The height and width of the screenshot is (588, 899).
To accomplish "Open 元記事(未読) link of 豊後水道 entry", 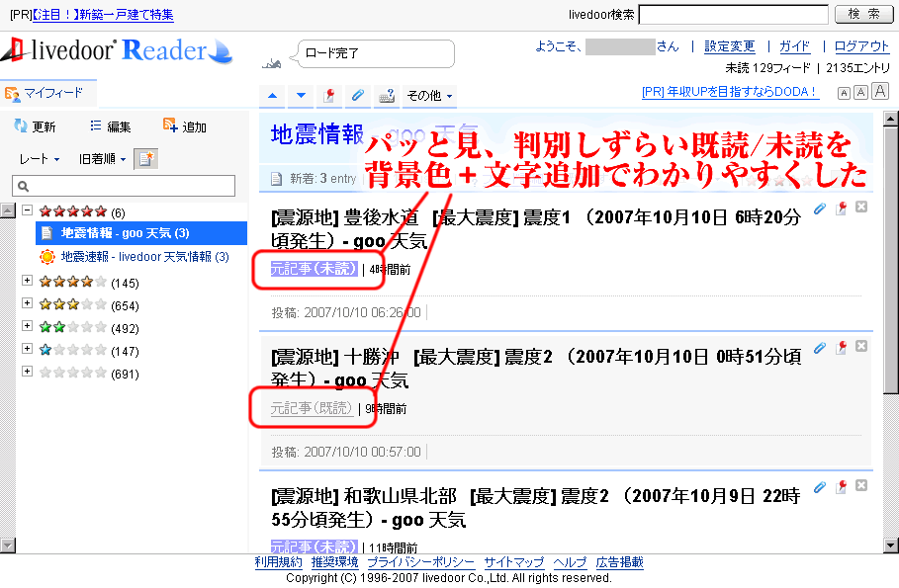I will pos(315,268).
